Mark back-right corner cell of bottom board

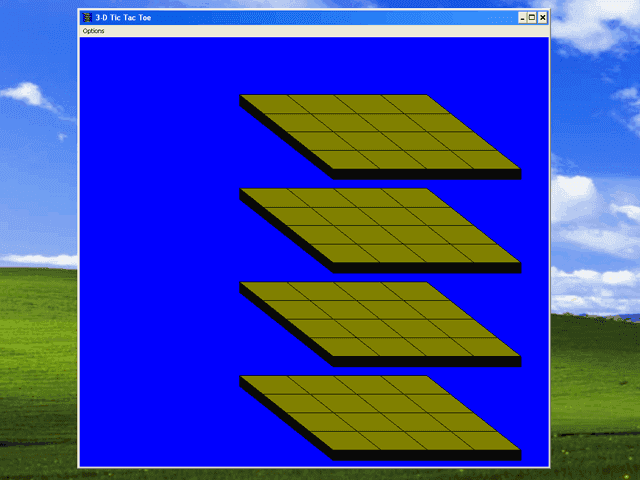[x=415, y=385]
